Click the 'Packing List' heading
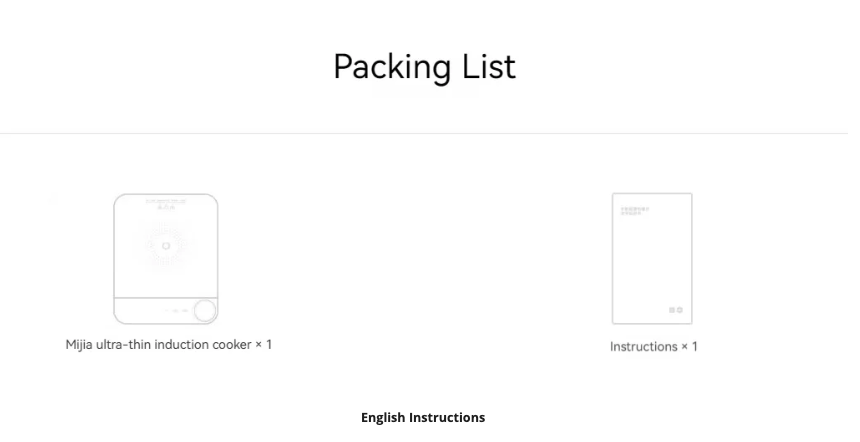 click(425, 67)
